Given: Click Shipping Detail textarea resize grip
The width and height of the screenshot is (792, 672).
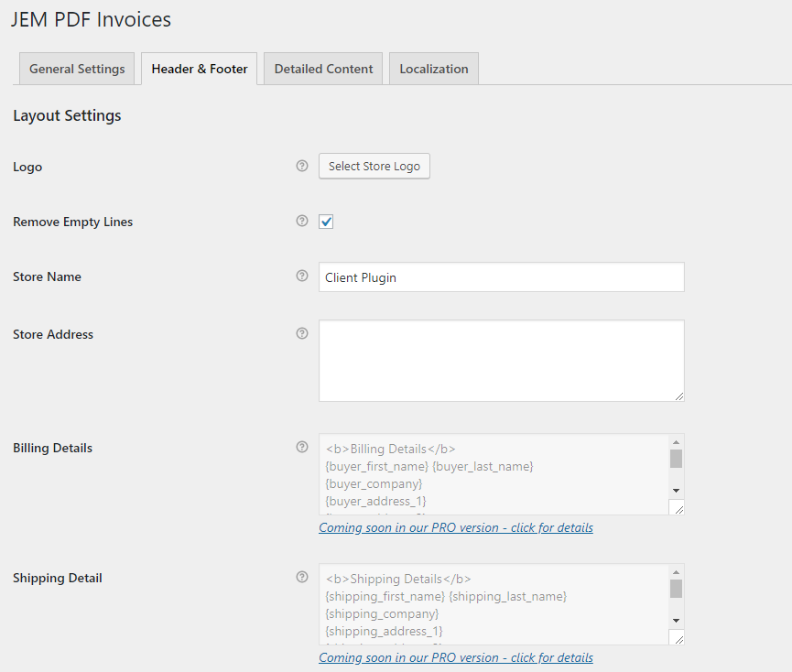Looking at the screenshot, I should [x=678, y=639].
